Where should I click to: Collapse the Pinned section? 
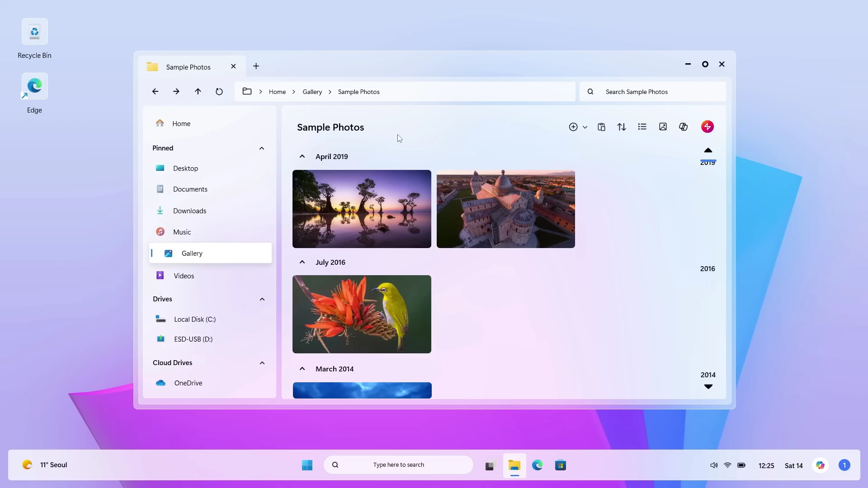pos(262,148)
